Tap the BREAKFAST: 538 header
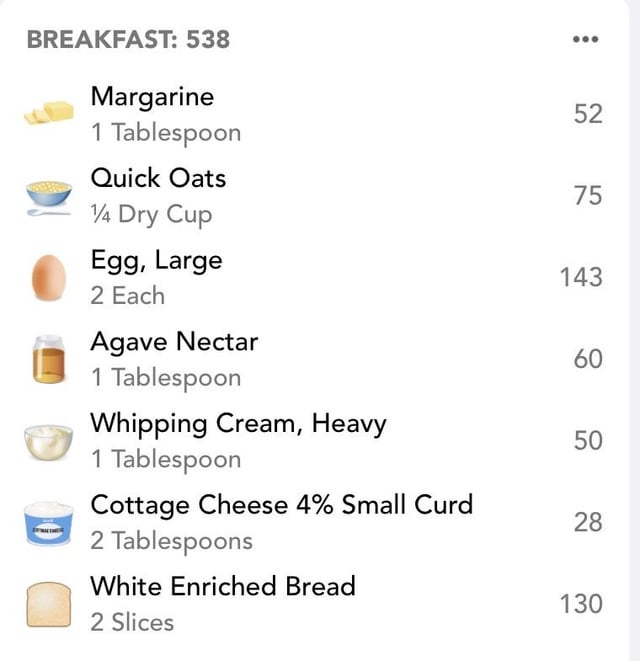 (128, 40)
